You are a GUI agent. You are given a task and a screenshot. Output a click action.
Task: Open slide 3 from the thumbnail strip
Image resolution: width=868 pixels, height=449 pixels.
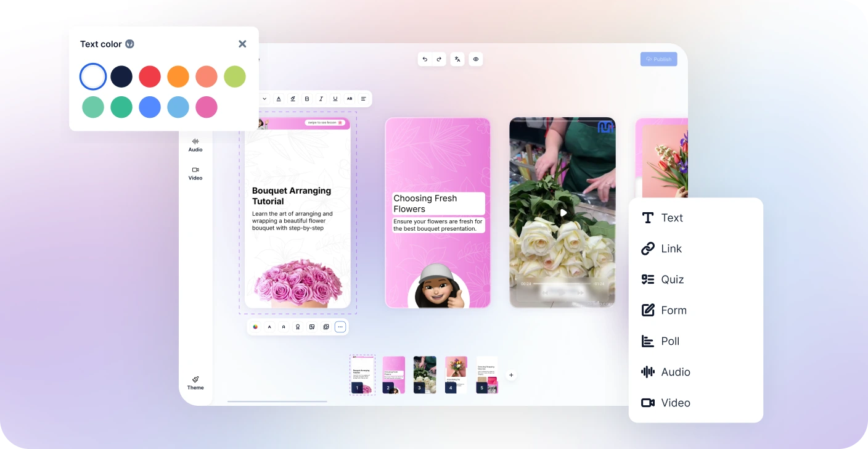[x=424, y=374]
